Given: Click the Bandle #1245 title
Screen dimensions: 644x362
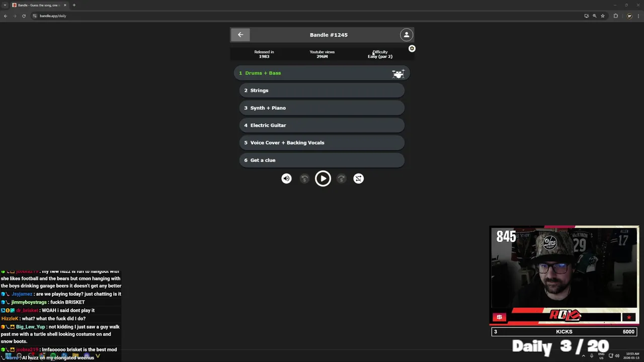Looking at the screenshot, I should tap(329, 35).
